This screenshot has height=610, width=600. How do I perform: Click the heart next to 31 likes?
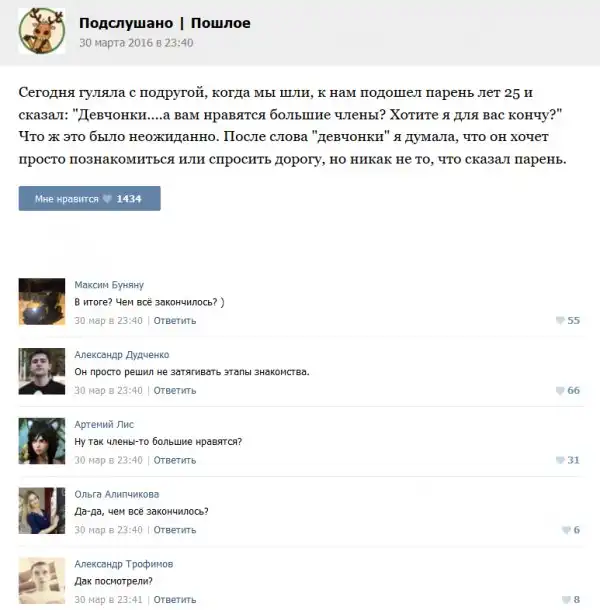click(x=560, y=460)
